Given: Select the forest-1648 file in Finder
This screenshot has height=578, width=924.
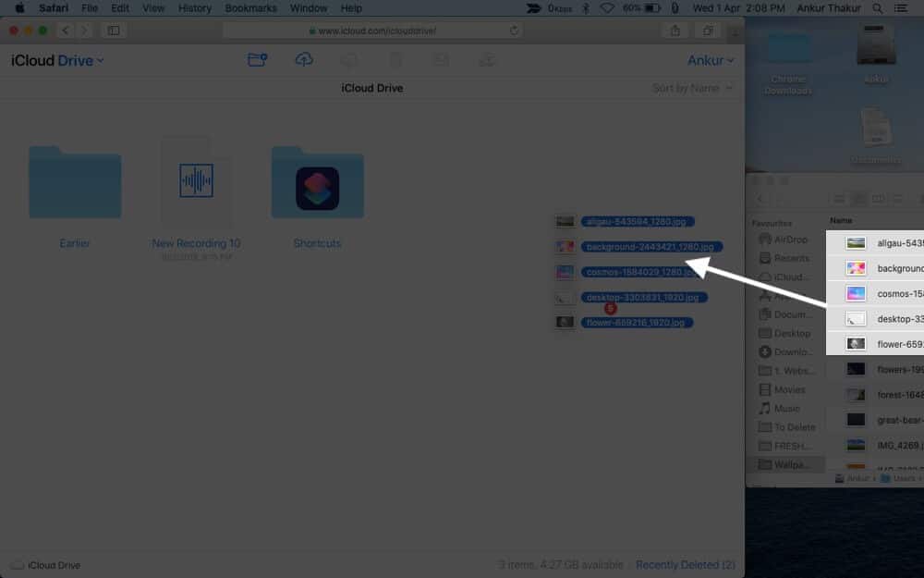Looking at the screenshot, I should click(x=875, y=395).
